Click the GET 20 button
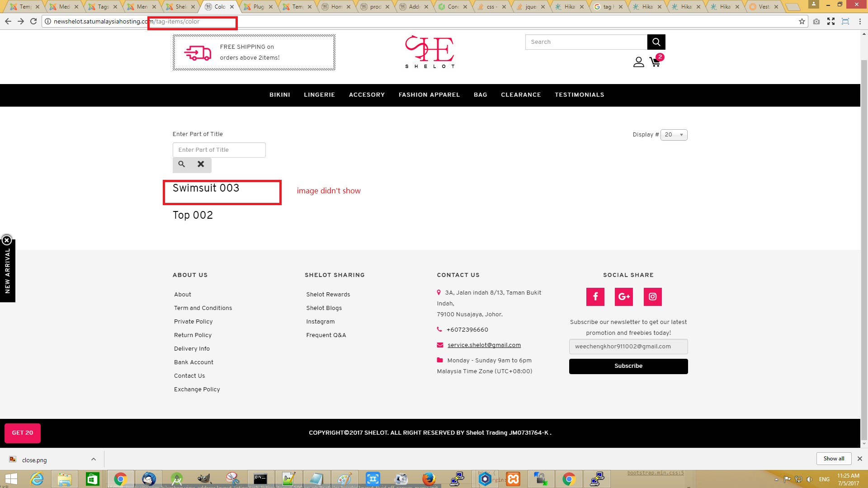868x488 pixels. (x=23, y=433)
